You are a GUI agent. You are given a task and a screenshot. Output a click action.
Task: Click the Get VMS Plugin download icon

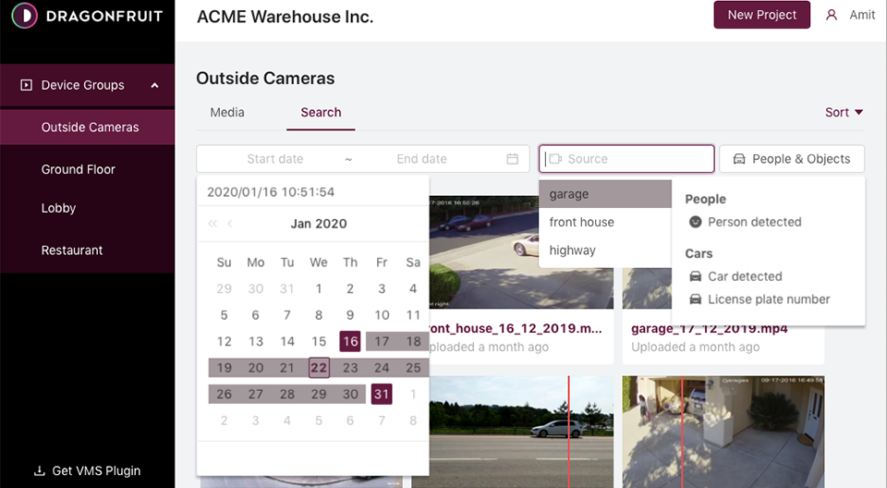pyautogui.click(x=39, y=471)
